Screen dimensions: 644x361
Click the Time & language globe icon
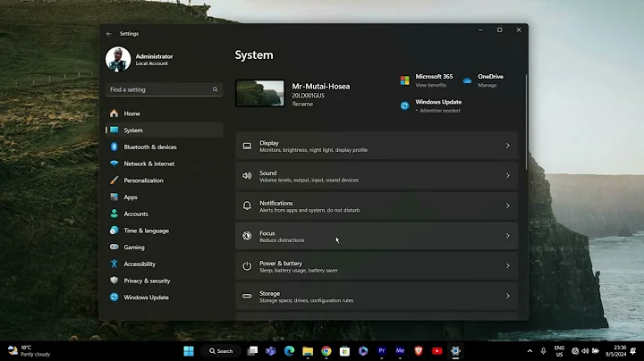(x=114, y=231)
